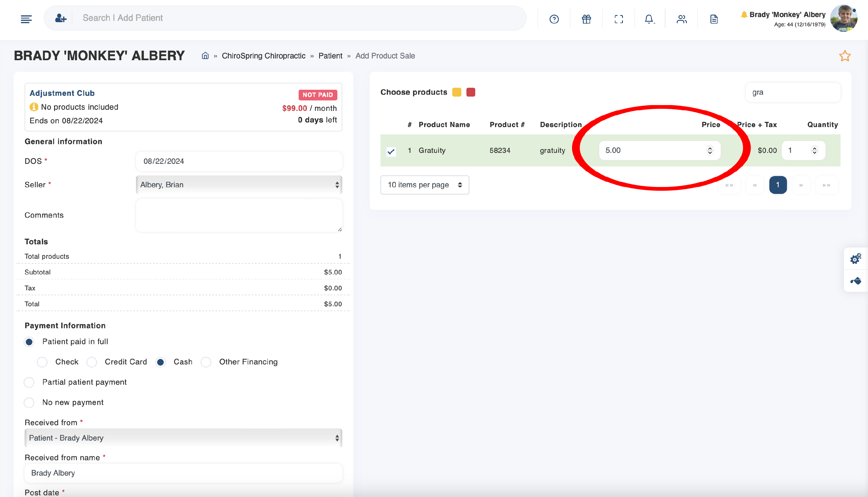868x497 pixels.
Task: Uncheck the Gratuity product checkbox
Action: (x=391, y=151)
